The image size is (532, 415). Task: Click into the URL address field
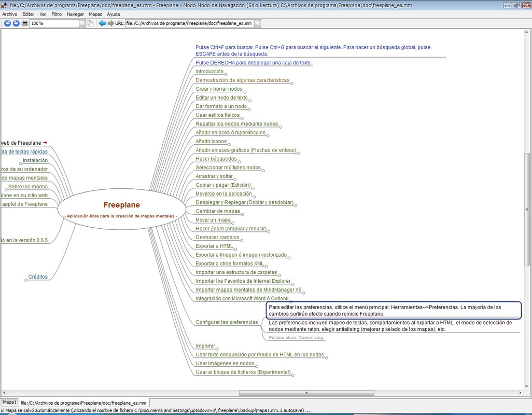pos(190,23)
